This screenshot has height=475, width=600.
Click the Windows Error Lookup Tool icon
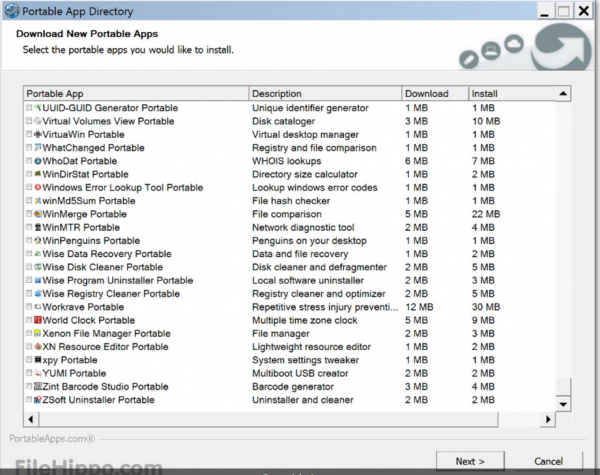click(x=38, y=188)
